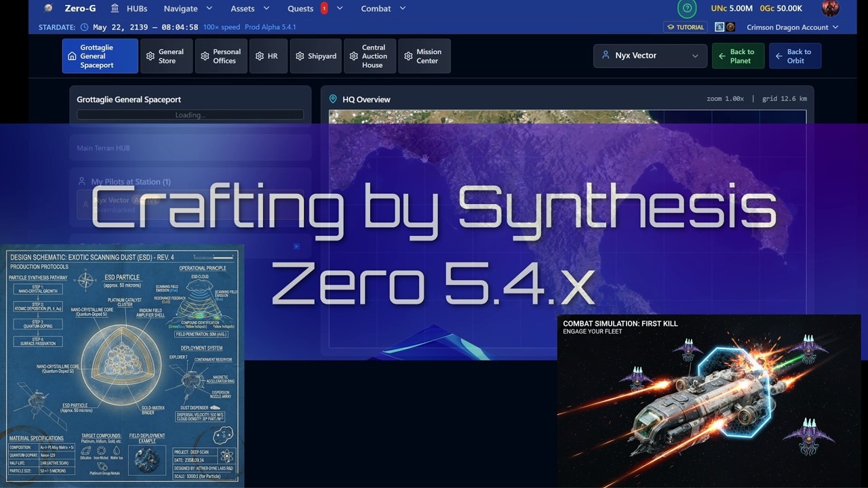Click the Combat Simulation First Kill image
Viewport: 868px width, 488px height.
(709, 401)
